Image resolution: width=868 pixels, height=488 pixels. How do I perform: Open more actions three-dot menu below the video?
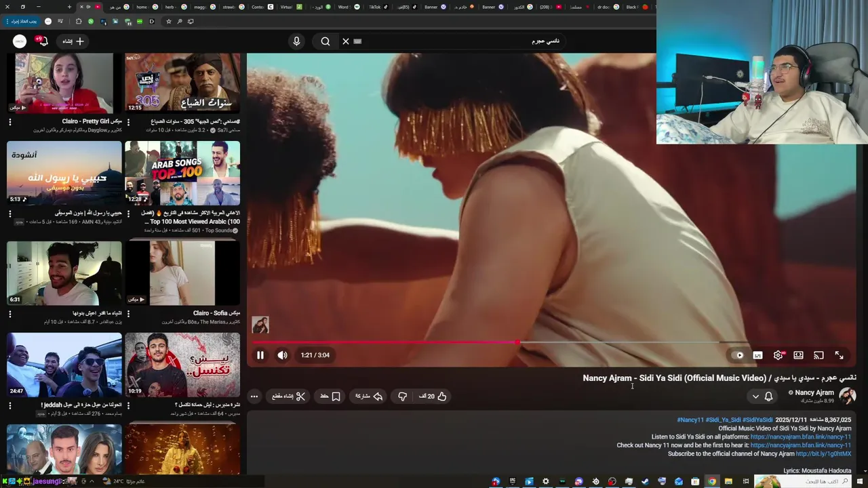coord(254,396)
